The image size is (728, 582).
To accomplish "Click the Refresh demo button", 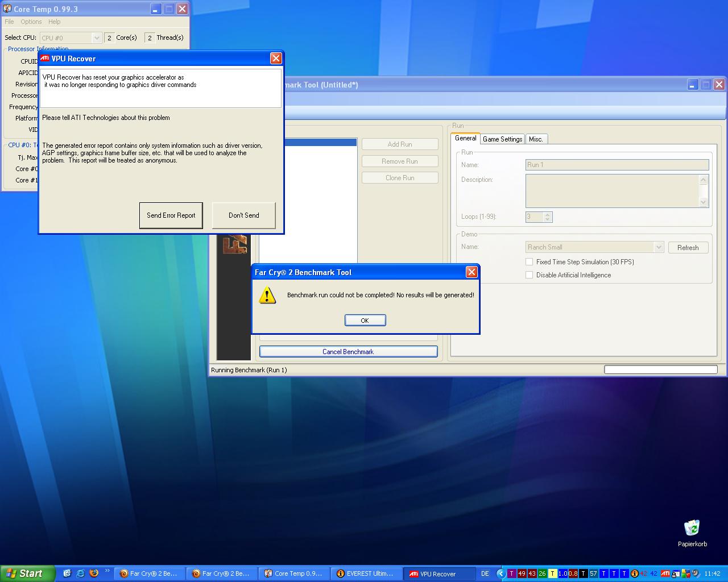I will coord(688,248).
